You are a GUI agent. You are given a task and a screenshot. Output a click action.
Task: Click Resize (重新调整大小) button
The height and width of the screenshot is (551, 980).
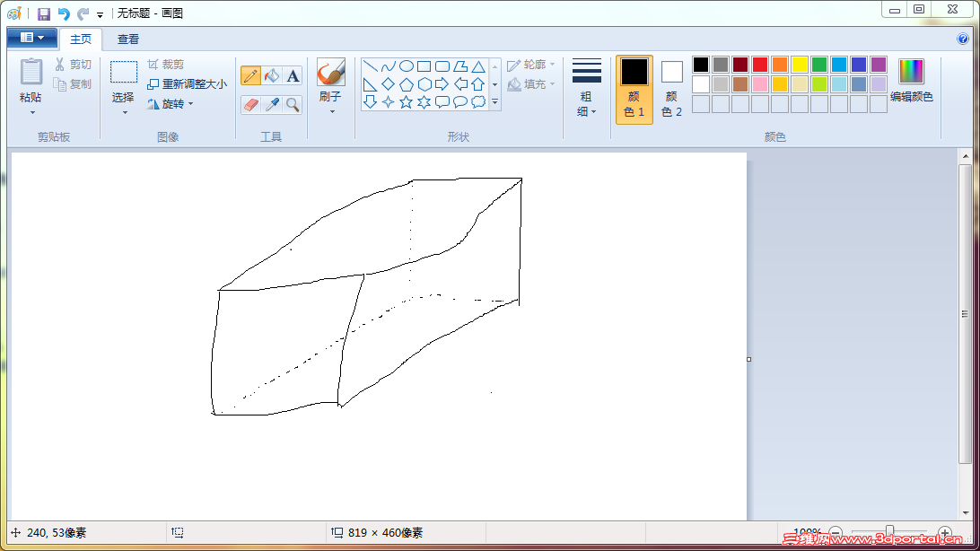pos(187,83)
